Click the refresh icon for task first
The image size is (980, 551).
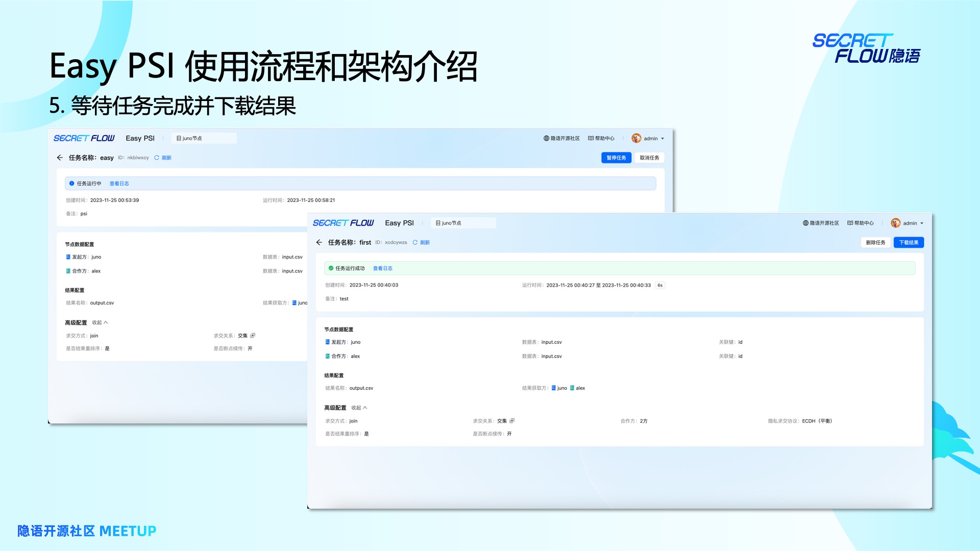point(415,242)
